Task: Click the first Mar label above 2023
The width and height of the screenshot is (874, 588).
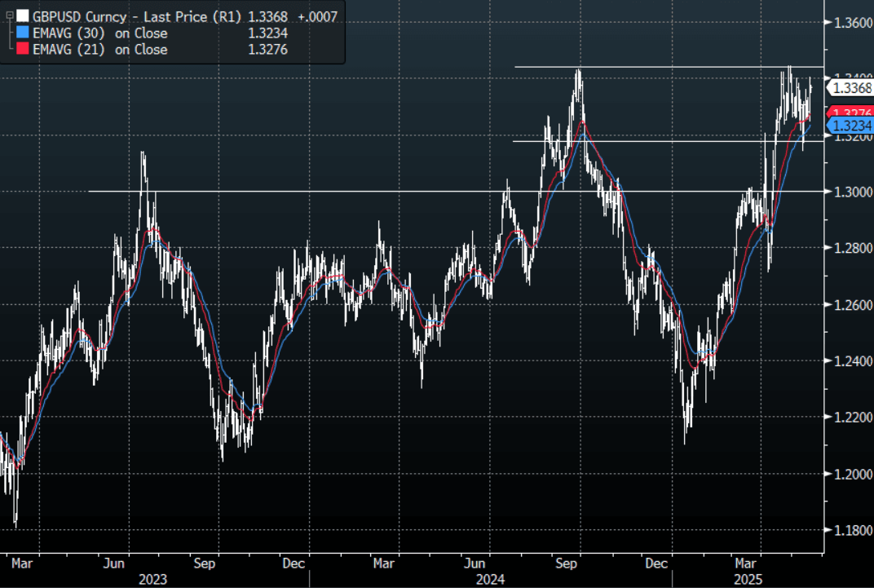Action: [22, 563]
